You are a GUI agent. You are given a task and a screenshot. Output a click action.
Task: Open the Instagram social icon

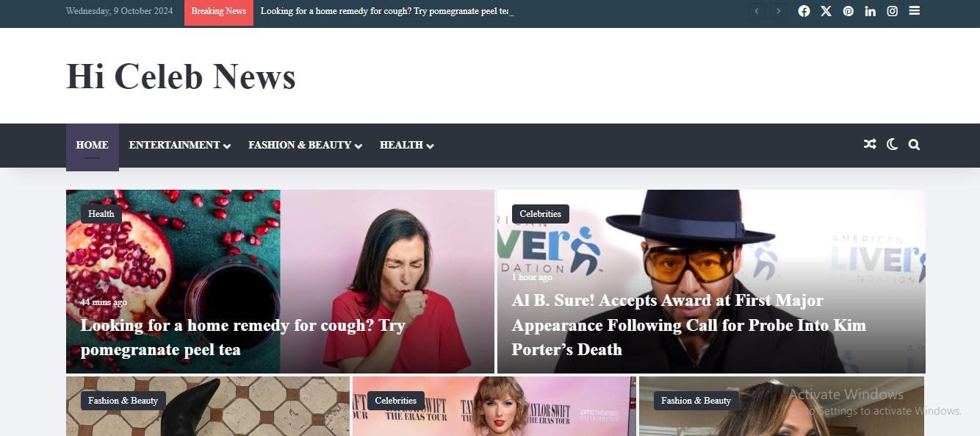(892, 11)
